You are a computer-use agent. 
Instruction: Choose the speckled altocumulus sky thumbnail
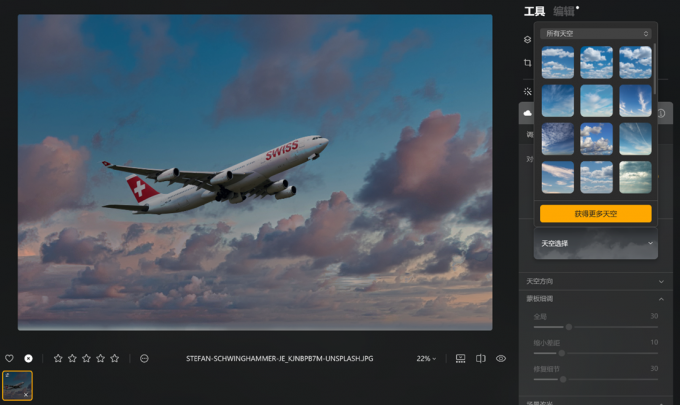[558, 139]
